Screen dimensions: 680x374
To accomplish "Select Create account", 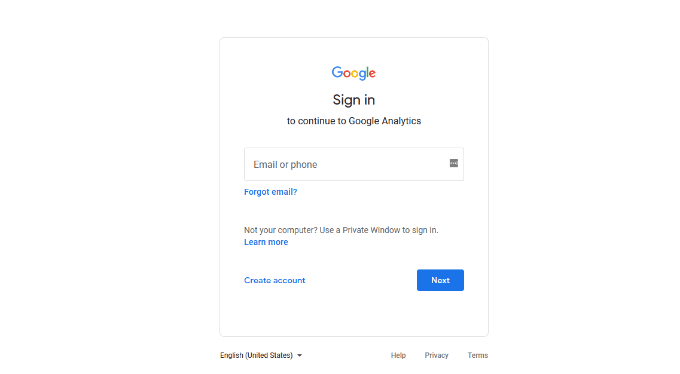I will 275,280.
